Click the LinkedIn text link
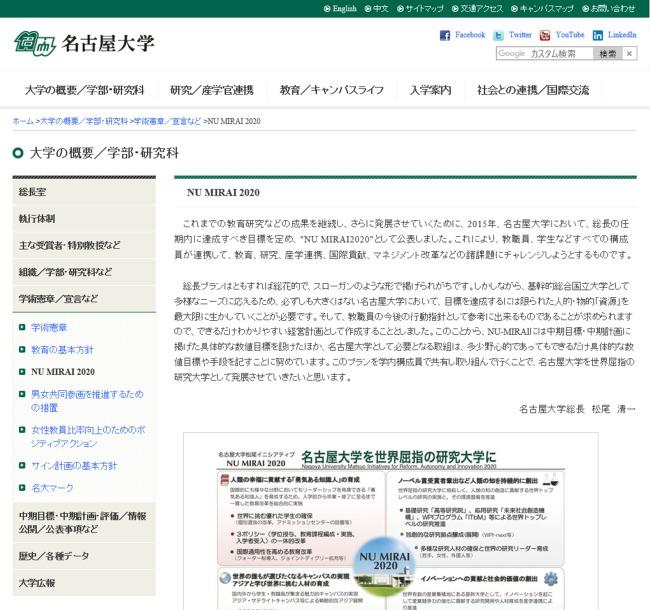This screenshot has width=650, height=610. point(622,35)
